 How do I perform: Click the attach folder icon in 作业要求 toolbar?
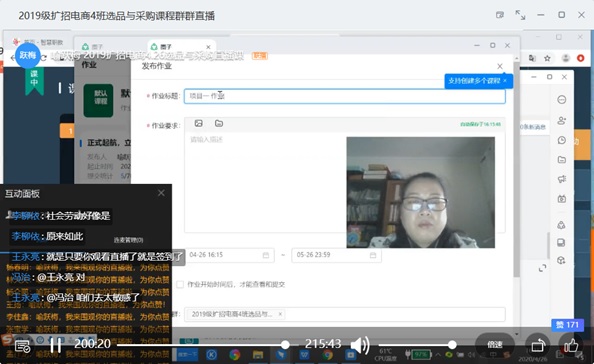click(219, 123)
